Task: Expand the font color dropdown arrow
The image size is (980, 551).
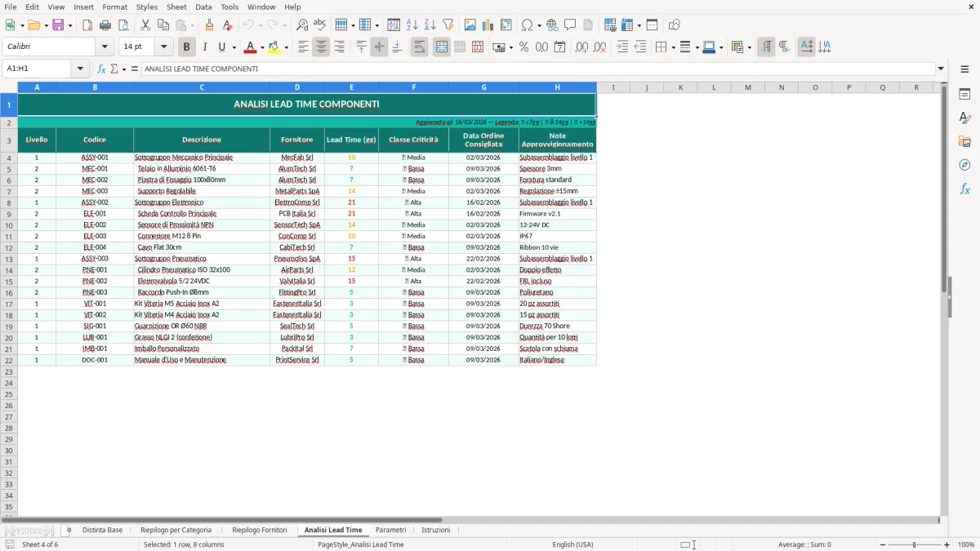Action: (x=261, y=47)
